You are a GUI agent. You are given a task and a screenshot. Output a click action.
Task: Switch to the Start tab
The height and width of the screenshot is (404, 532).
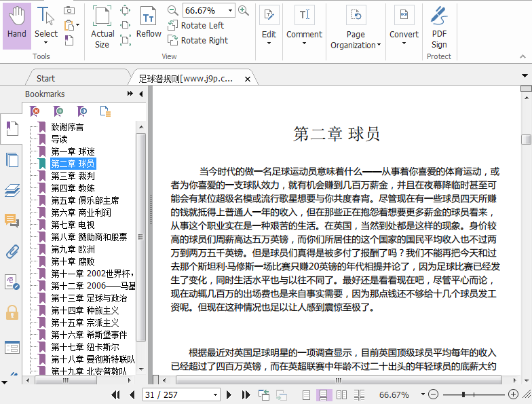point(46,79)
